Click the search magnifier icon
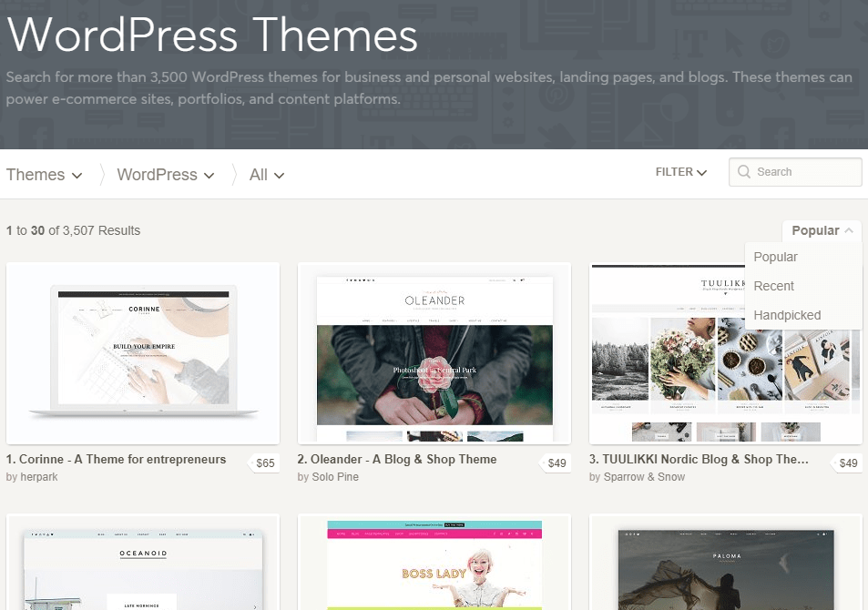 pos(744,171)
